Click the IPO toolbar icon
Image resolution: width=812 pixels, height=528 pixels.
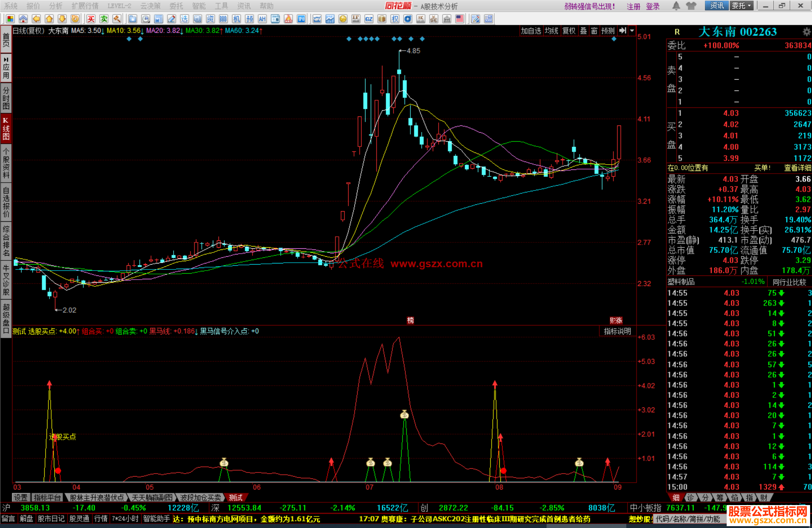coord(301,19)
